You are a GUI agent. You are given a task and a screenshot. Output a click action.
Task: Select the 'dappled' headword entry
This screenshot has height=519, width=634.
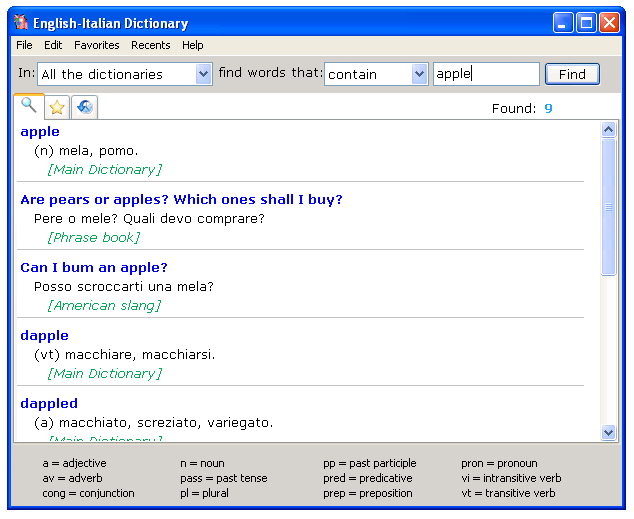(x=49, y=403)
